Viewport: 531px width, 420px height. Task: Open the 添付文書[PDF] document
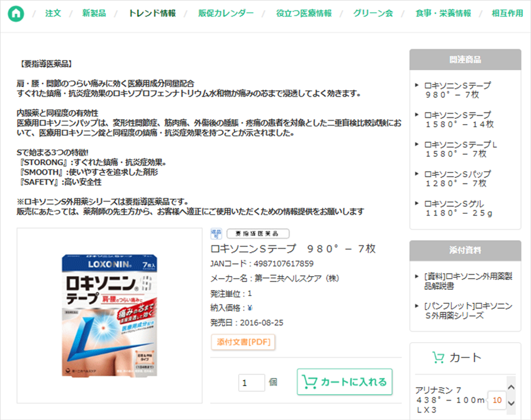point(243,342)
